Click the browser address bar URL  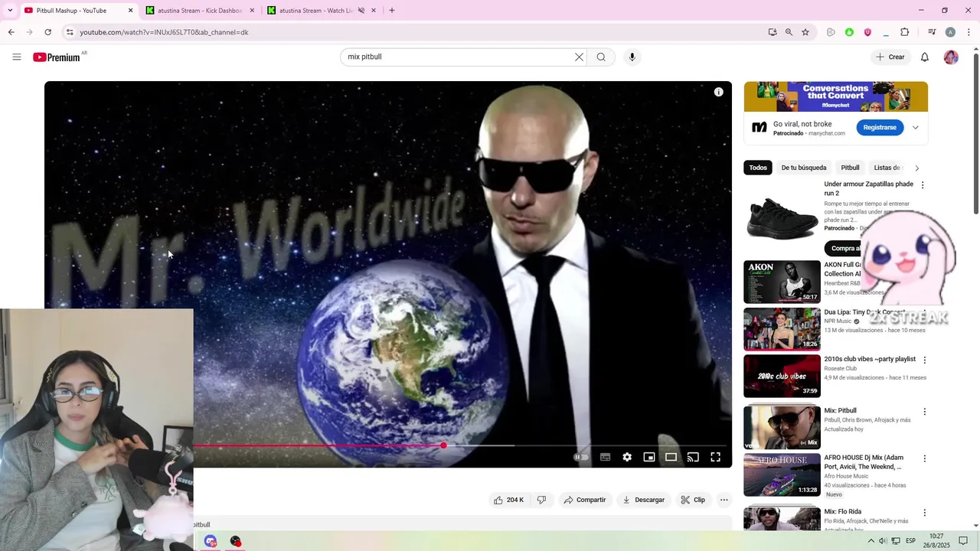pyautogui.click(x=164, y=32)
